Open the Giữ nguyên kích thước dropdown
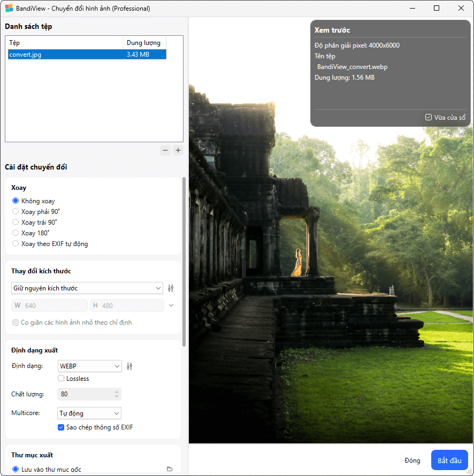The height and width of the screenshot is (476, 474). click(x=87, y=288)
